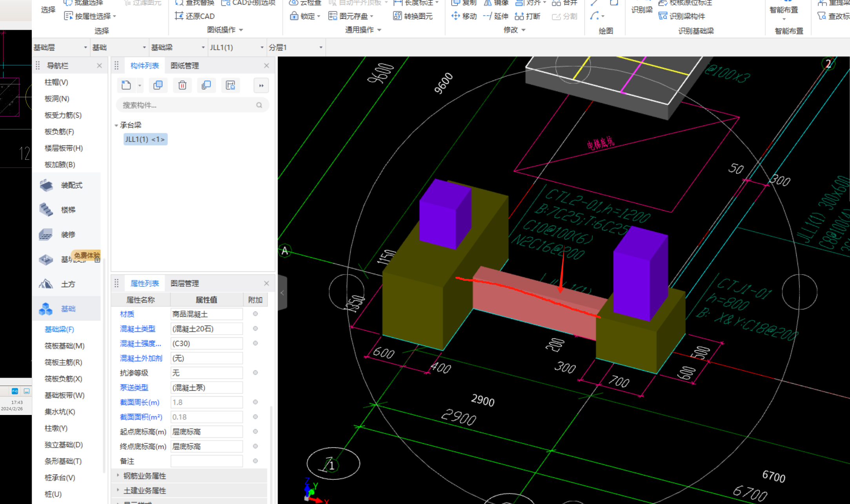Toggle the 附加 circle for 截面周长 row
This screenshot has width=850, height=504.
(255, 402)
